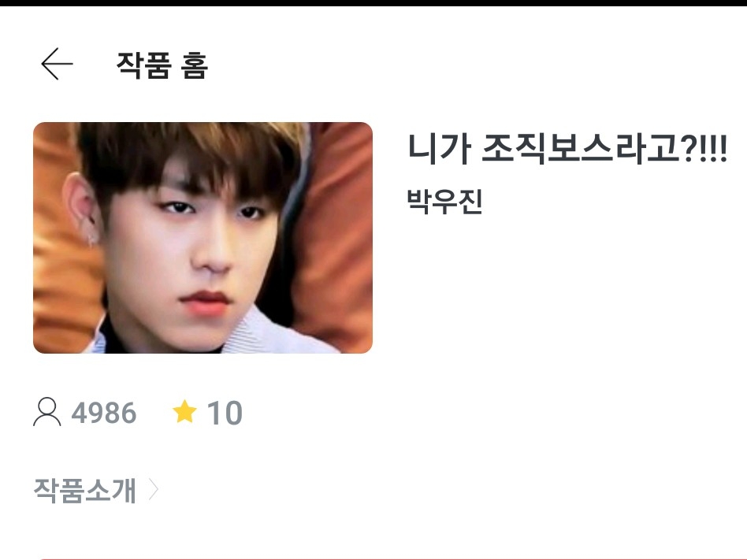Click the word 니가 in the title
This screenshot has width=747, height=560.
tap(440, 149)
